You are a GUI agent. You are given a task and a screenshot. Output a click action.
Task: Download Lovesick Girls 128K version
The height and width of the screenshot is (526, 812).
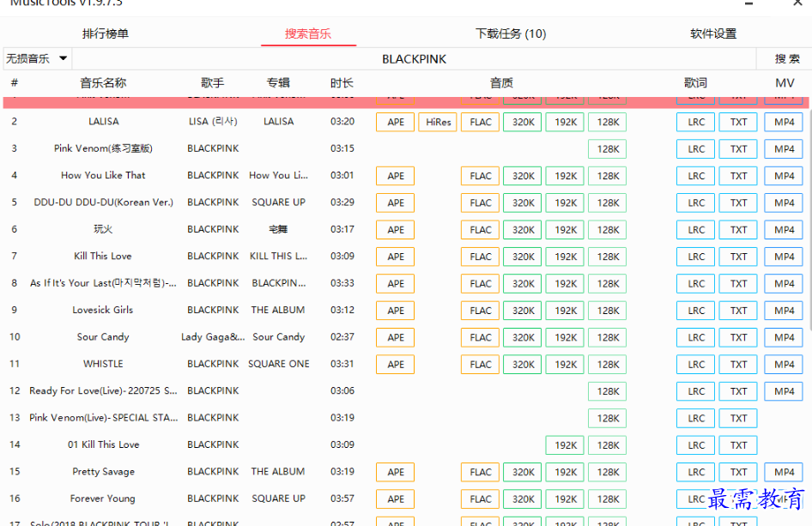click(608, 311)
